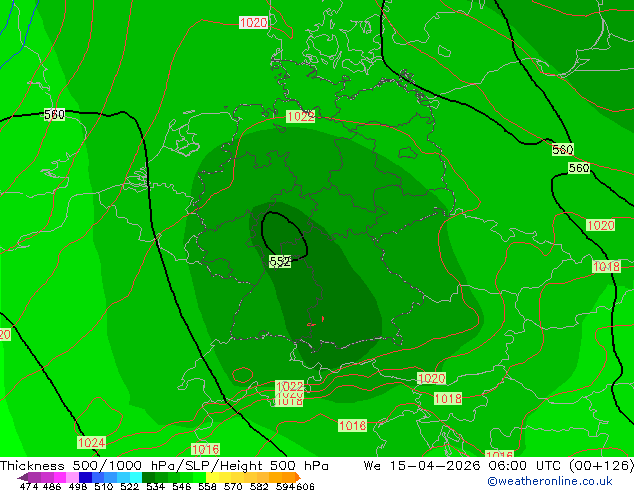Click the 1016 label just right of the 1024 label
The width and height of the screenshot is (634, 490).
[x=205, y=449]
